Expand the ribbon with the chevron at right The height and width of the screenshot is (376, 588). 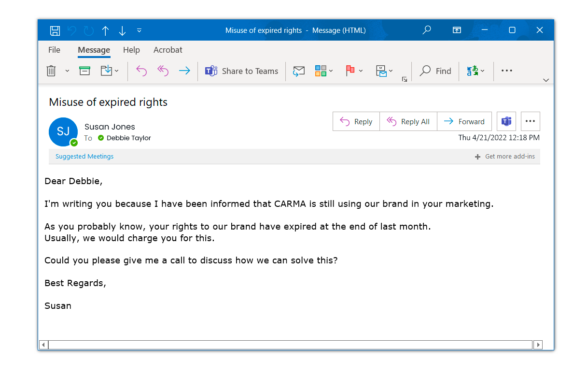tap(546, 80)
